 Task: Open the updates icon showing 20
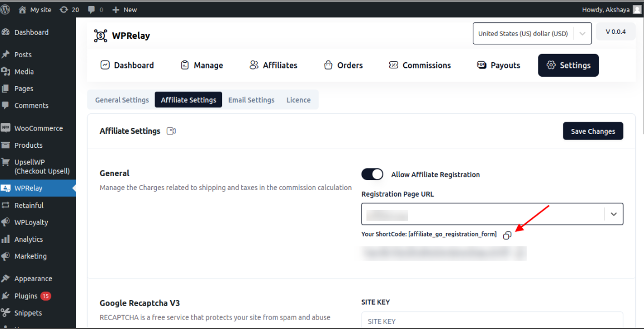[69, 9]
